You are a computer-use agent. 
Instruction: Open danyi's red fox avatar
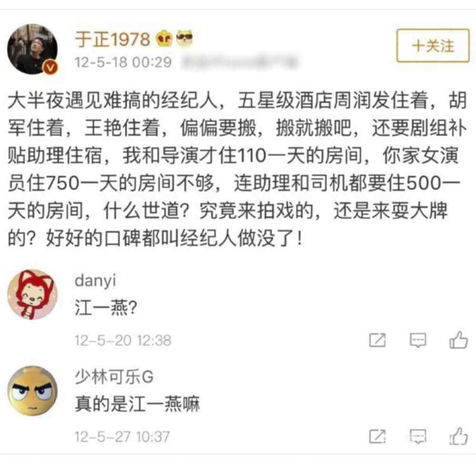click(32, 295)
